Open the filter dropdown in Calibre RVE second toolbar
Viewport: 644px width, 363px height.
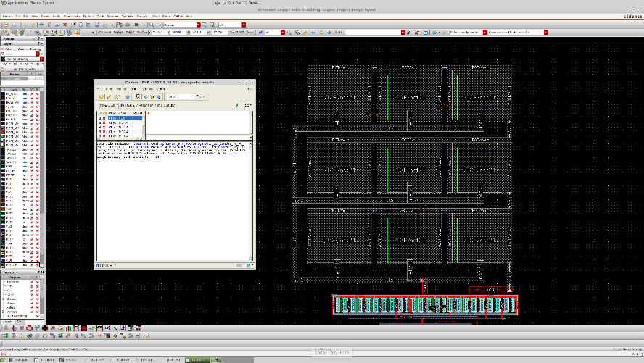[x=109, y=105]
